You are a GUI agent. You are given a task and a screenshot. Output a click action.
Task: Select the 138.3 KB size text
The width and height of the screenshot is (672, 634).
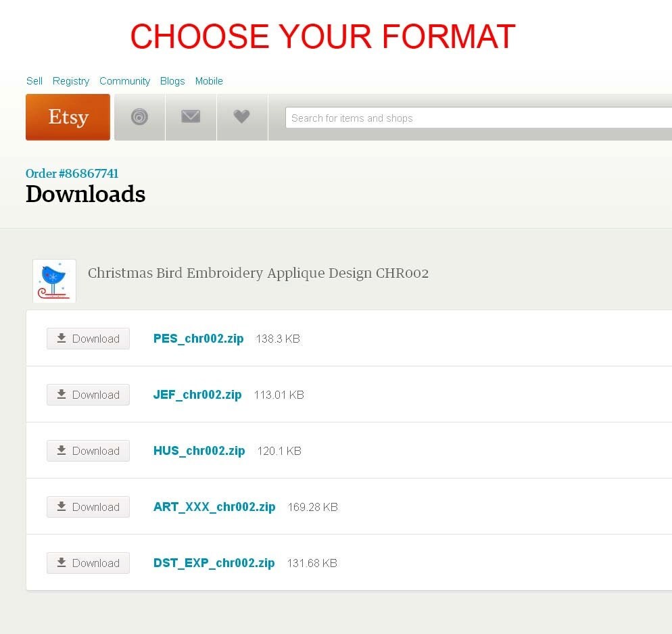pos(278,339)
